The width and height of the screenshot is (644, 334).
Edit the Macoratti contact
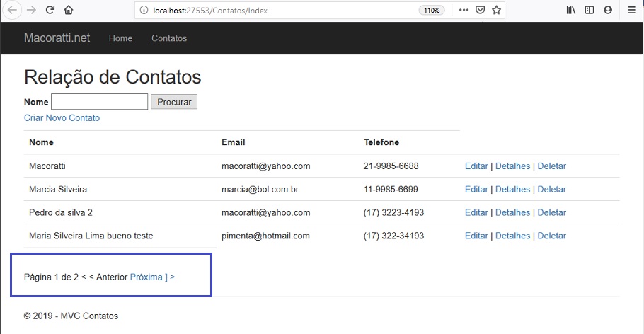(x=476, y=166)
